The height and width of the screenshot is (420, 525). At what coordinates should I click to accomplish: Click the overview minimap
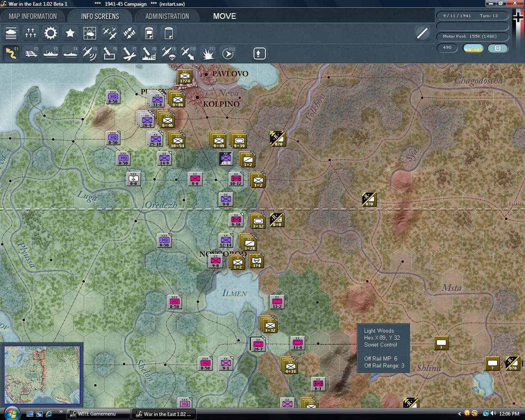pos(42,374)
